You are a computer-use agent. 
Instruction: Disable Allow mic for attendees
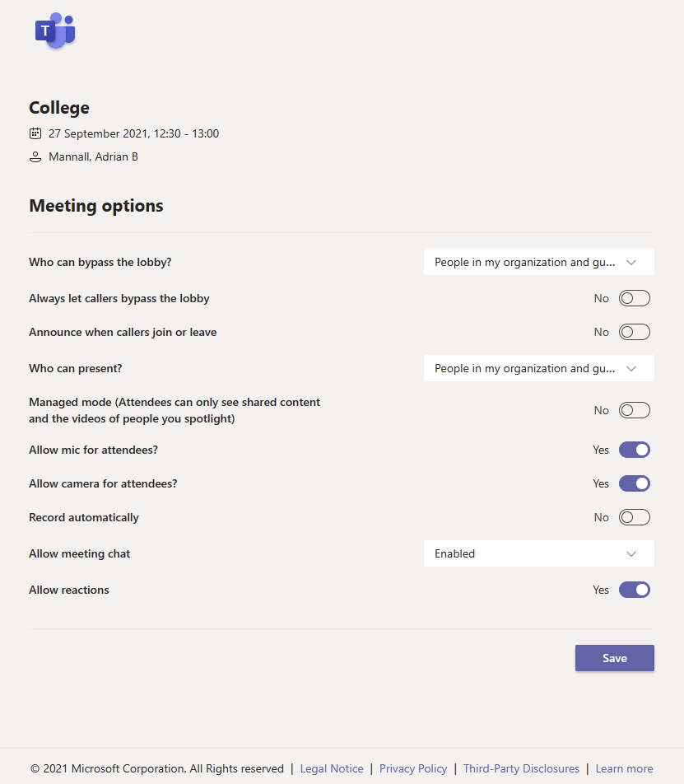click(x=634, y=450)
